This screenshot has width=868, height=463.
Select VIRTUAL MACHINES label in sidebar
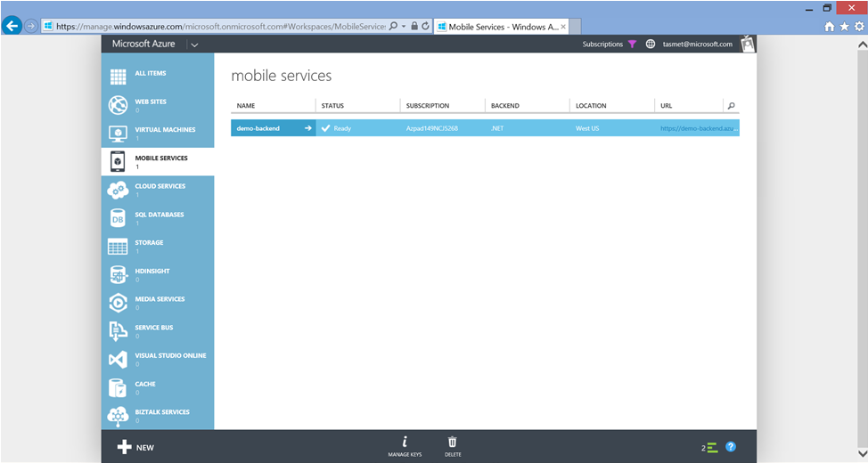165,129
